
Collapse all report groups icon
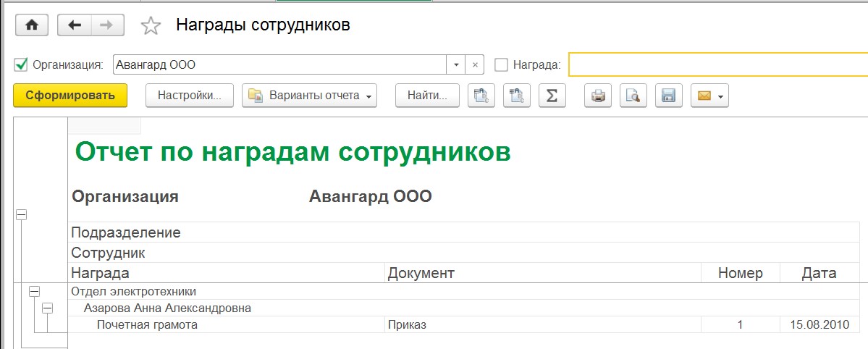tap(481, 96)
